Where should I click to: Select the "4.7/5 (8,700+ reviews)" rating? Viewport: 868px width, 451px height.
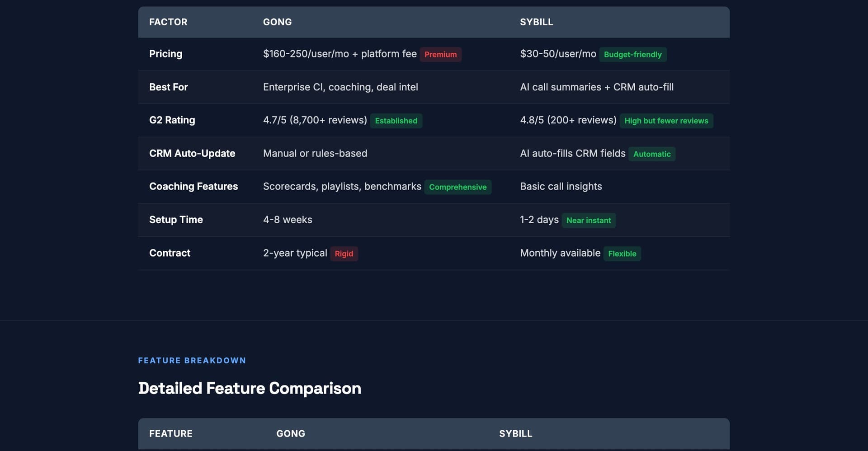315,120
